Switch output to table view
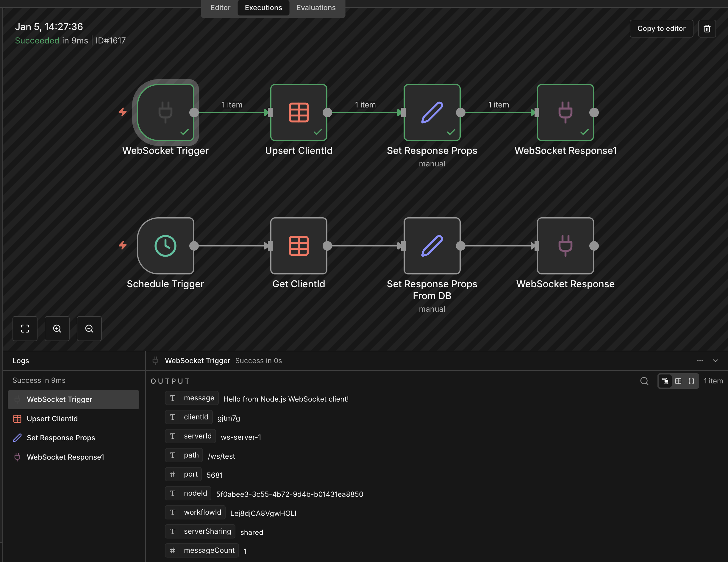728x562 pixels. [x=678, y=381]
